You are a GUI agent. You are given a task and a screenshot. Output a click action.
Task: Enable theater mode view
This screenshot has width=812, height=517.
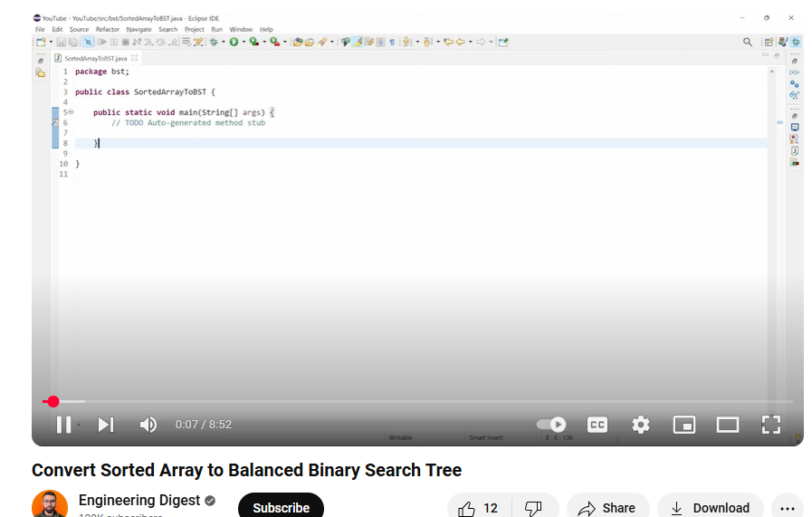[x=728, y=425]
